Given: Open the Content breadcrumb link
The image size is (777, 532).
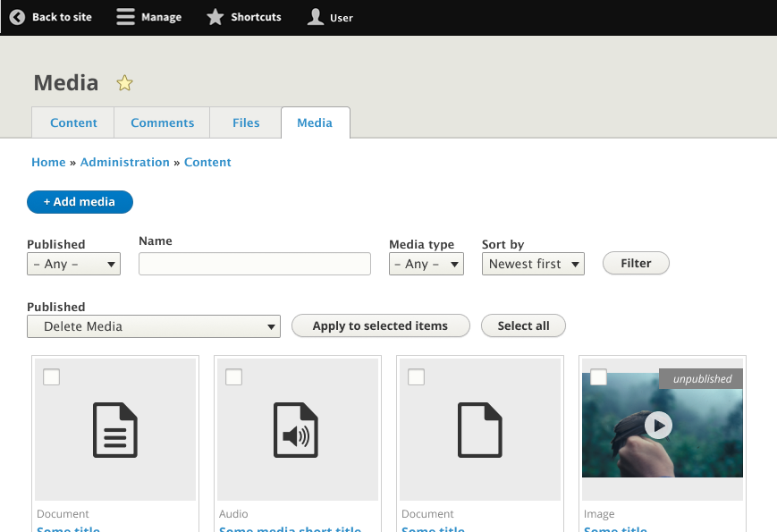Looking at the screenshot, I should [x=207, y=163].
